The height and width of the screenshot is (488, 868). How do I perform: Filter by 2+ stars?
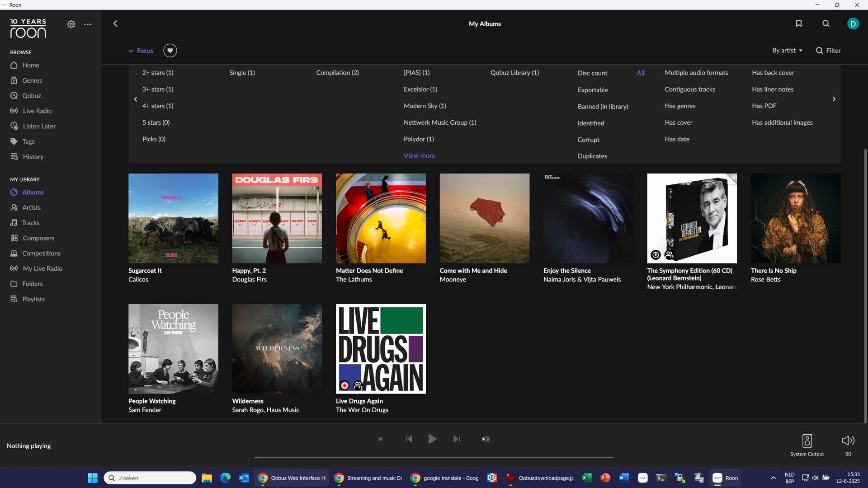[x=158, y=73]
